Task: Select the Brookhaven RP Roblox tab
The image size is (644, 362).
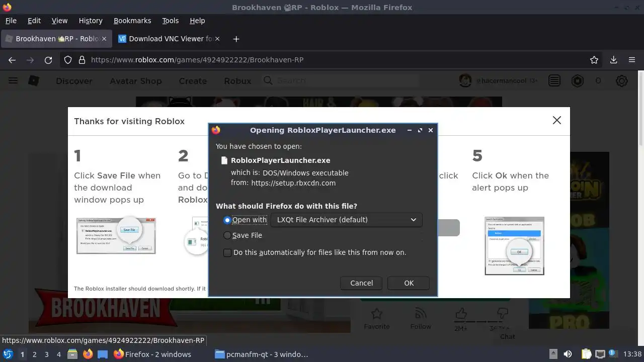Action: tap(55, 39)
